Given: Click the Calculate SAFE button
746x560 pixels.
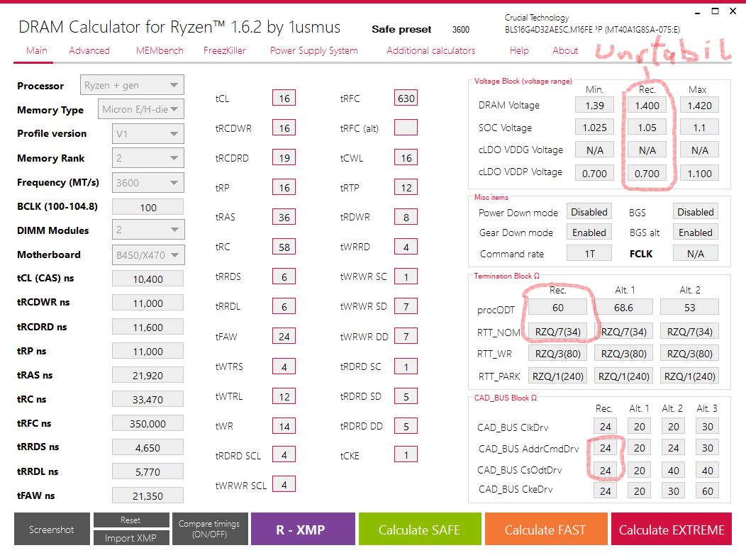Looking at the screenshot, I should [x=420, y=529].
